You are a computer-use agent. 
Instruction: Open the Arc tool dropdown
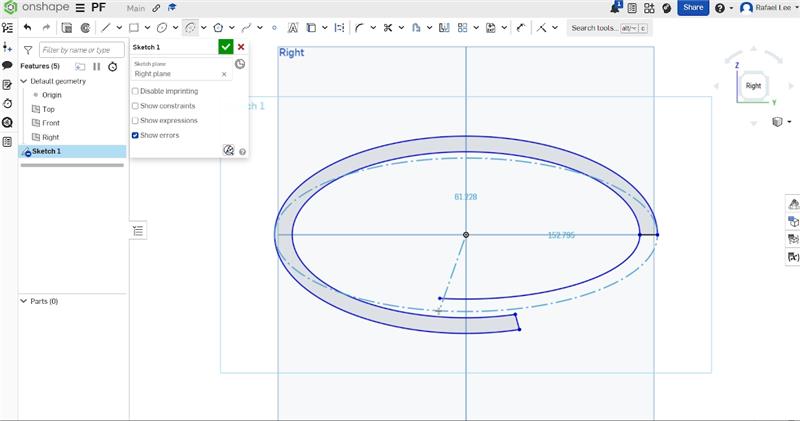pyautogui.click(x=204, y=28)
